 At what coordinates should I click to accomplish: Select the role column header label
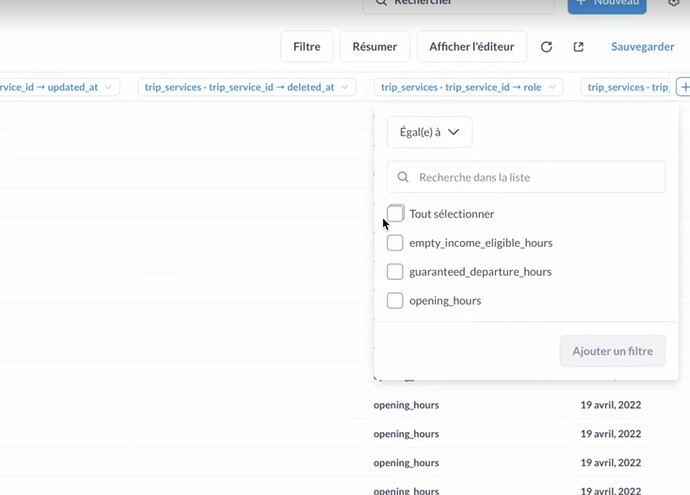[461, 87]
